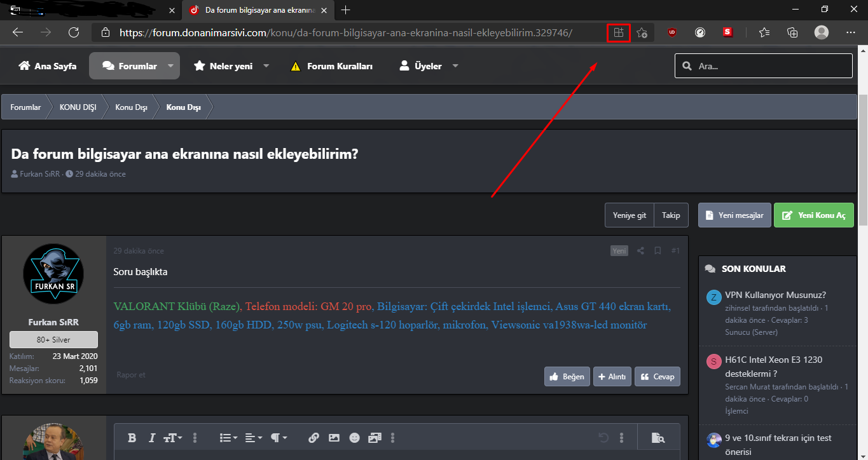Open the speedometer extension icon

[x=700, y=32]
